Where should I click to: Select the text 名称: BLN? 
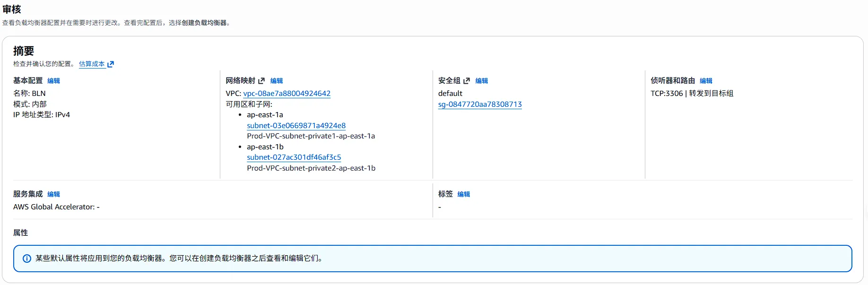(29, 94)
